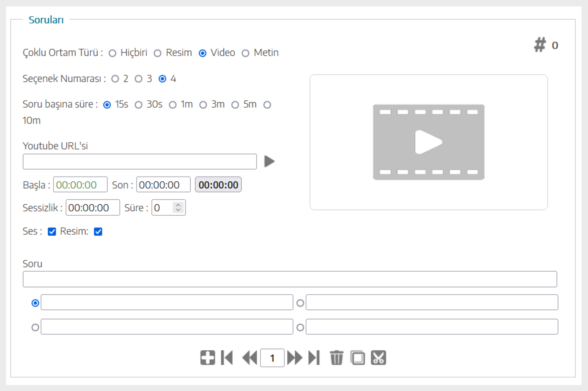Click the Başla time field
This screenshot has width=588, height=391.
(80, 185)
